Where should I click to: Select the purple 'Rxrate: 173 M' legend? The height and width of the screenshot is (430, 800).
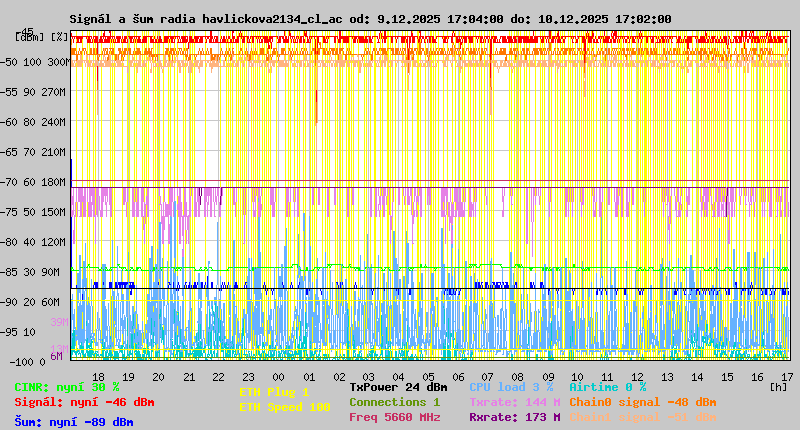point(514,417)
